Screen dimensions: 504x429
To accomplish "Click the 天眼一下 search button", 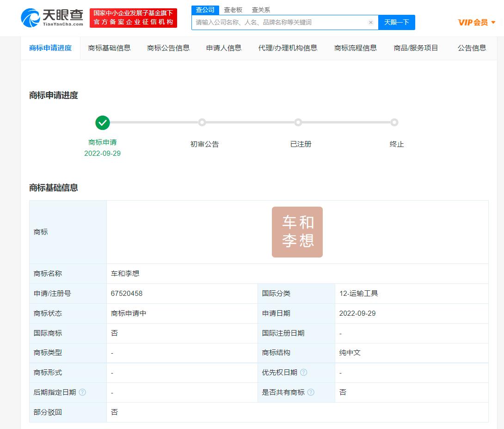I will pyautogui.click(x=396, y=22).
